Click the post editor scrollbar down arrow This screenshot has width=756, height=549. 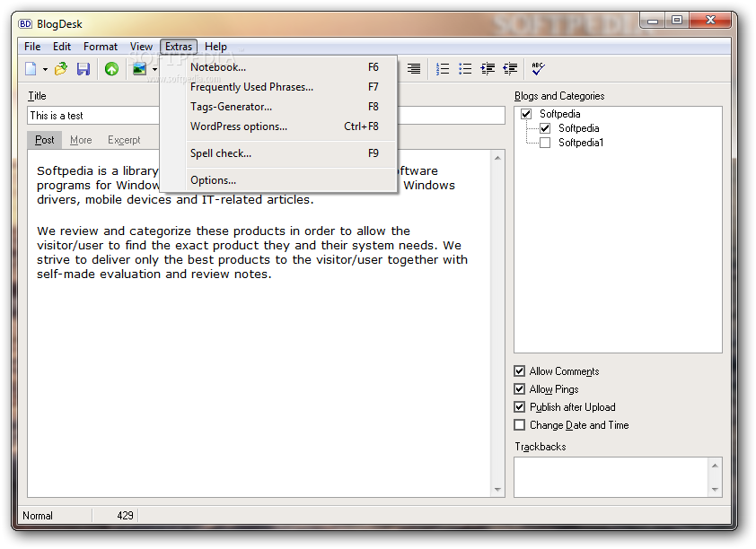[497, 490]
